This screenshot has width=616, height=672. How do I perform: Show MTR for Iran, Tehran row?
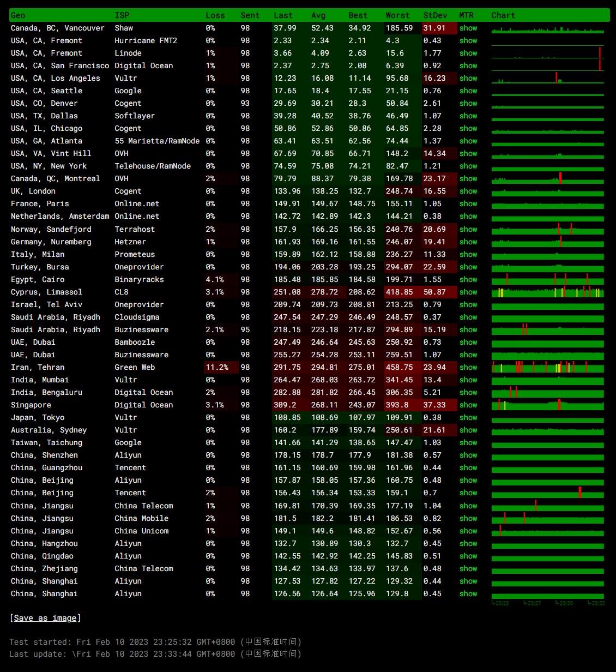[x=468, y=367]
